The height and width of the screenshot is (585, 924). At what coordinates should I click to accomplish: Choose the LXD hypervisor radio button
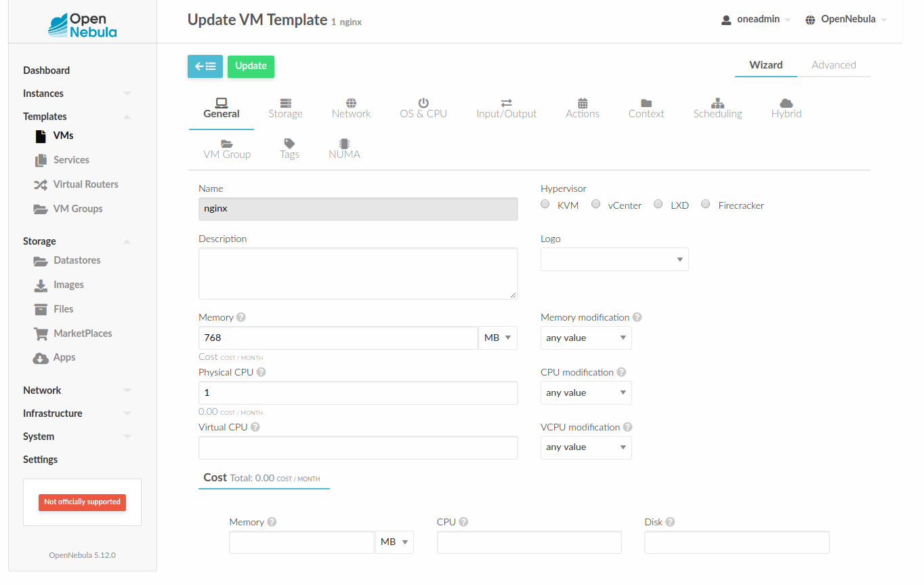[x=658, y=204]
